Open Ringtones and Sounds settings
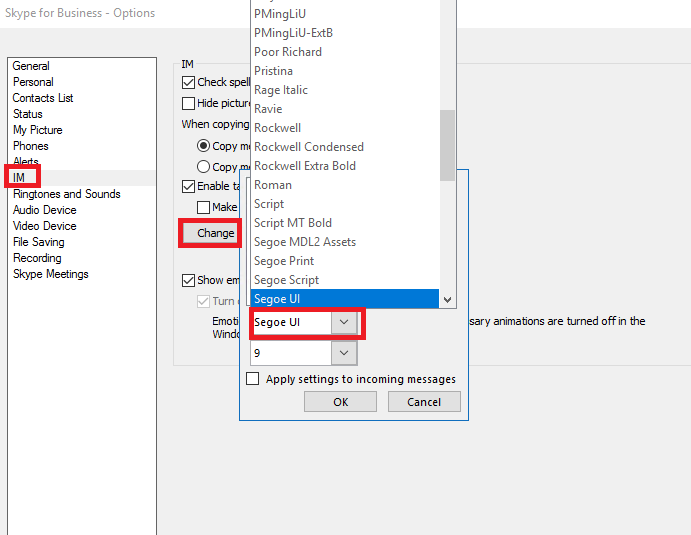The image size is (691, 535). pyautogui.click(x=67, y=194)
